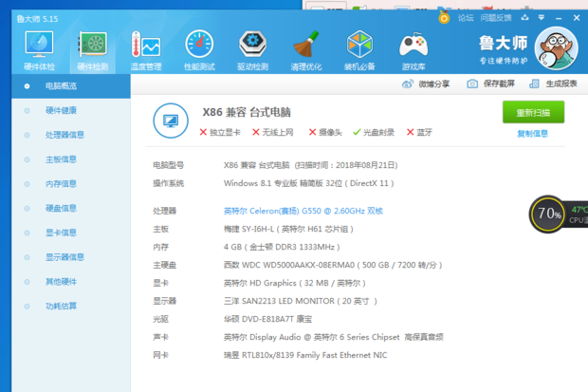This screenshot has width=588, height=392.
Task: Select 电脑概览 in sidebar
Action: [71, 86]
